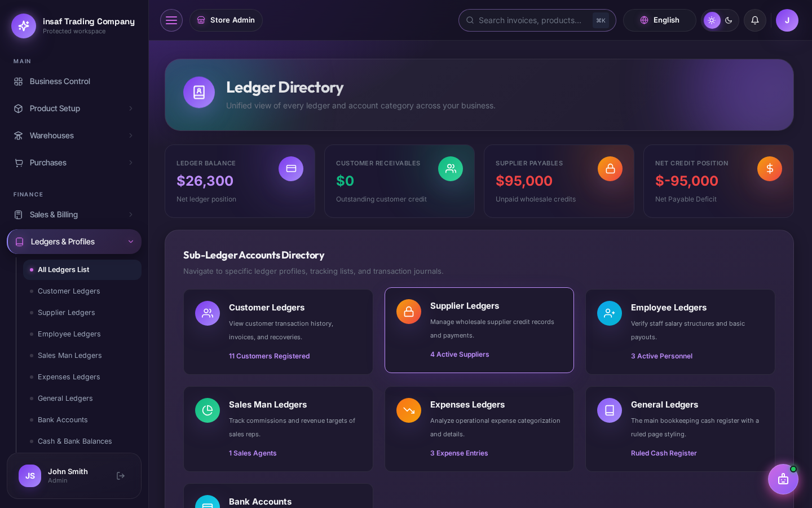
Task: Click the JS profile avatar
Action: [x=30, y=476]
